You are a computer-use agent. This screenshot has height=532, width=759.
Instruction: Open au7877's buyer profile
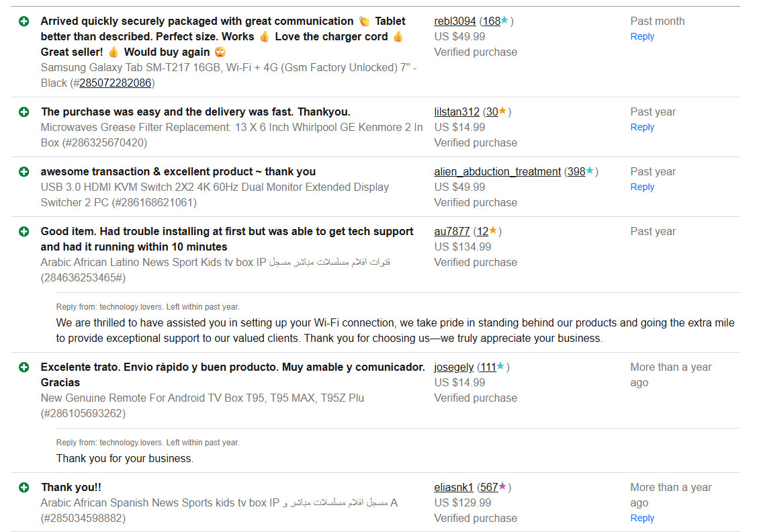tap(452, 232)
